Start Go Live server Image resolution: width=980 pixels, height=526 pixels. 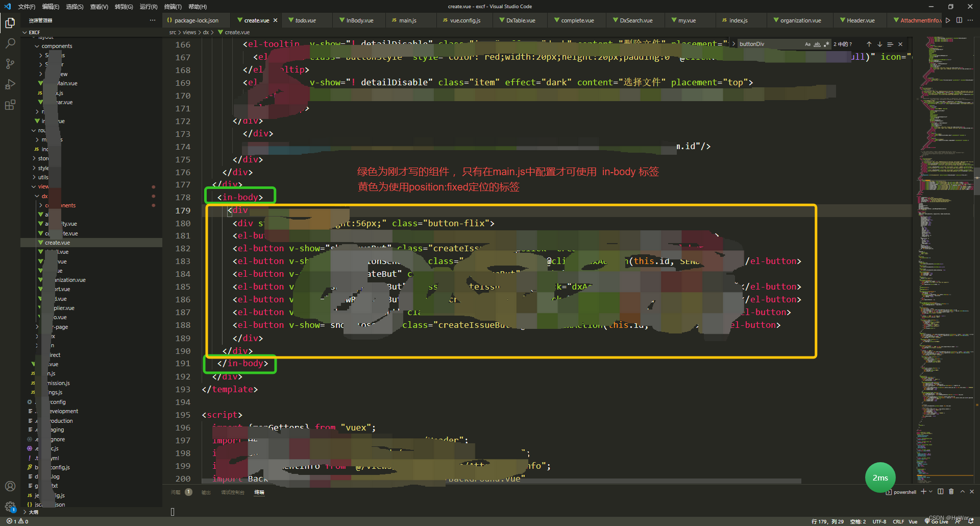[x=936, y=521]
